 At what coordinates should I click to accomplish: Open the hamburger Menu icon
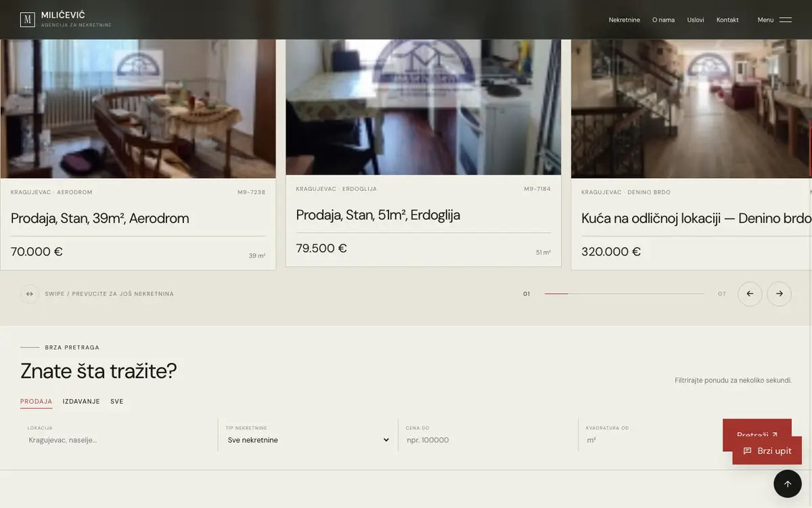pyautogui.click(x=786, y=20)
